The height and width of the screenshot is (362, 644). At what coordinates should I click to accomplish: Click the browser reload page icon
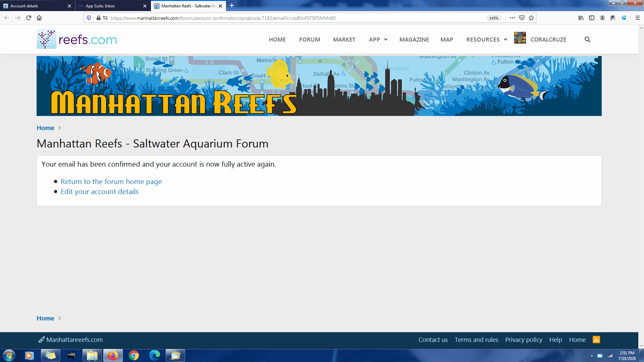[29, 18]
